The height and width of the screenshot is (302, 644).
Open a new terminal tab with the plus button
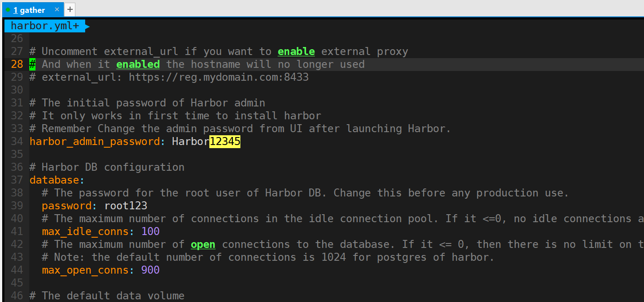pyautogui.click(x=70, y=9)
